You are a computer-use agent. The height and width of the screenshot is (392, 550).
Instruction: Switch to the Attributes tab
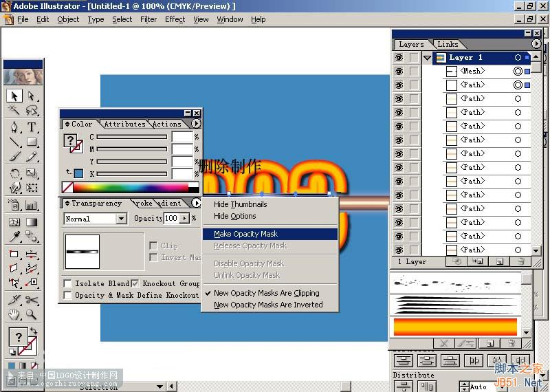pos(124,124)
